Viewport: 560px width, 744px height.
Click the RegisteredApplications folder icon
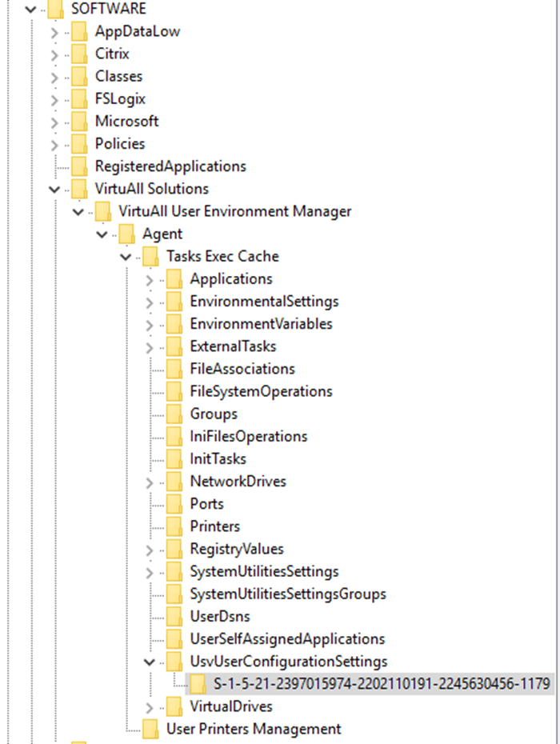(79, 166)
